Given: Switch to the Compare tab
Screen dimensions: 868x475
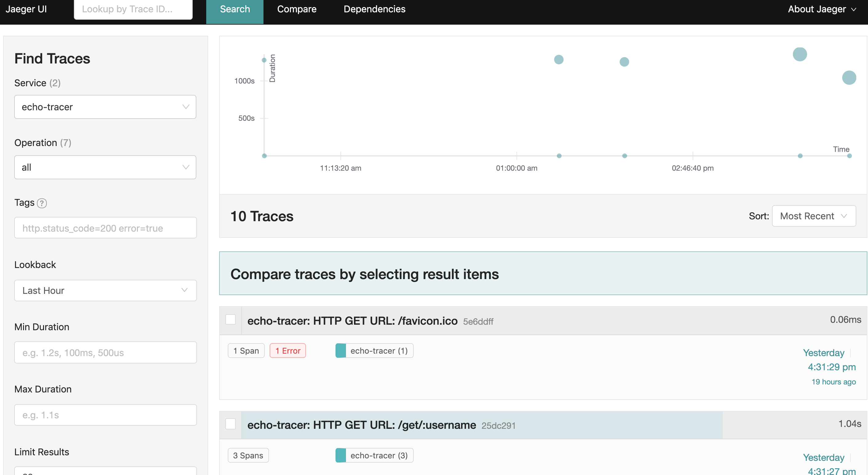Looking at the screenshot, I should click(x=296, y=9).
